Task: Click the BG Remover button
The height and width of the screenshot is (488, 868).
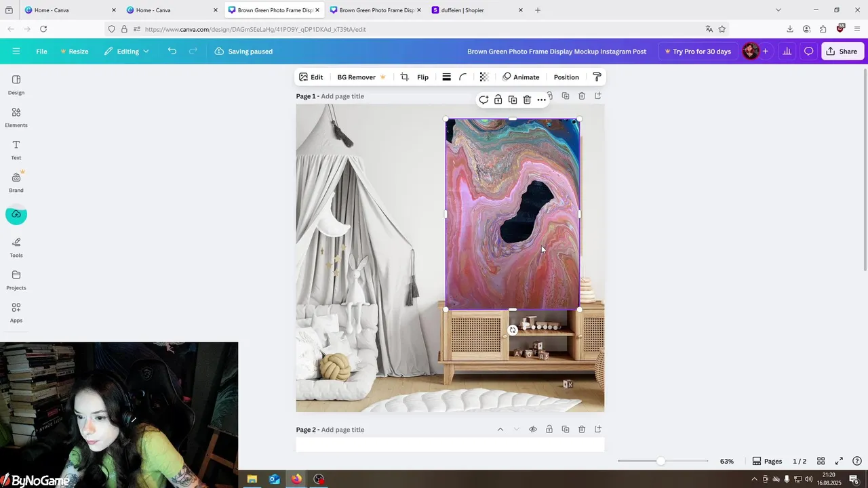Action: (x=361, y=77)
